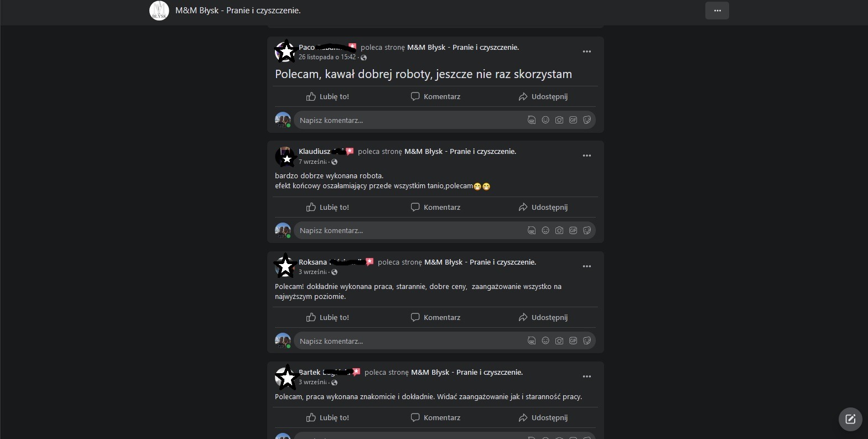Share Paco's recommendation with Udostępnij
This screenshot has width=868, height=439.
pos(543,96)
